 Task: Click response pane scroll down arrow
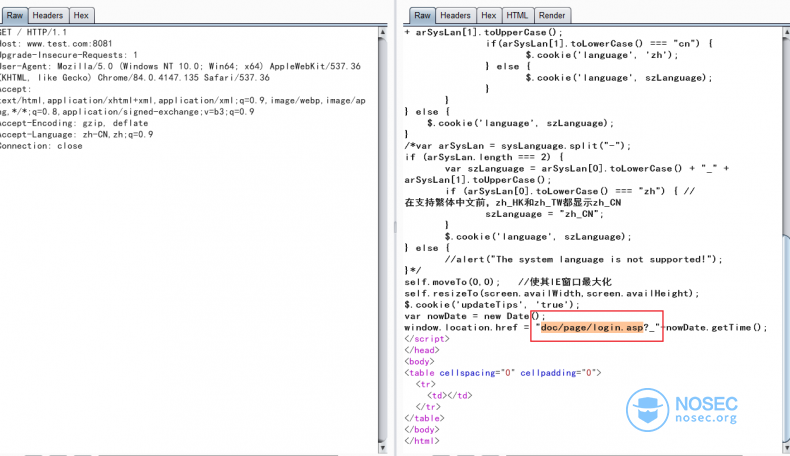[786, 447]
